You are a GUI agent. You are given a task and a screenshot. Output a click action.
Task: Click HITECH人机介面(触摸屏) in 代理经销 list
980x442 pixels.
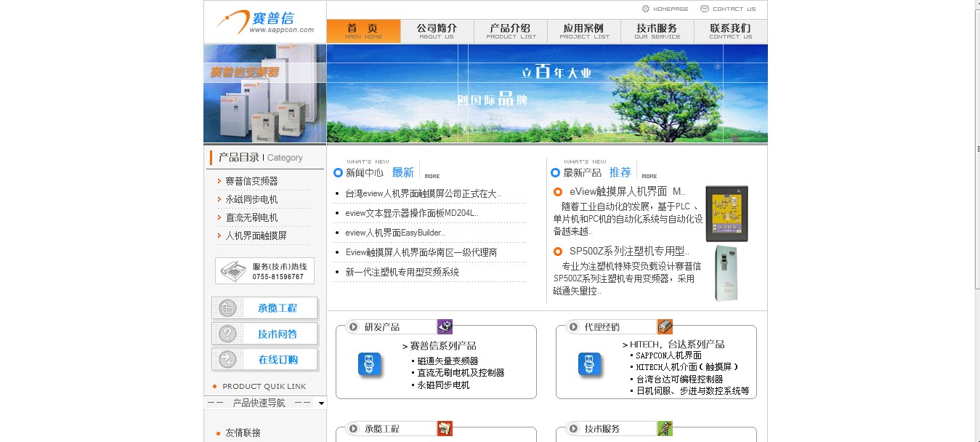coord(687,367)
